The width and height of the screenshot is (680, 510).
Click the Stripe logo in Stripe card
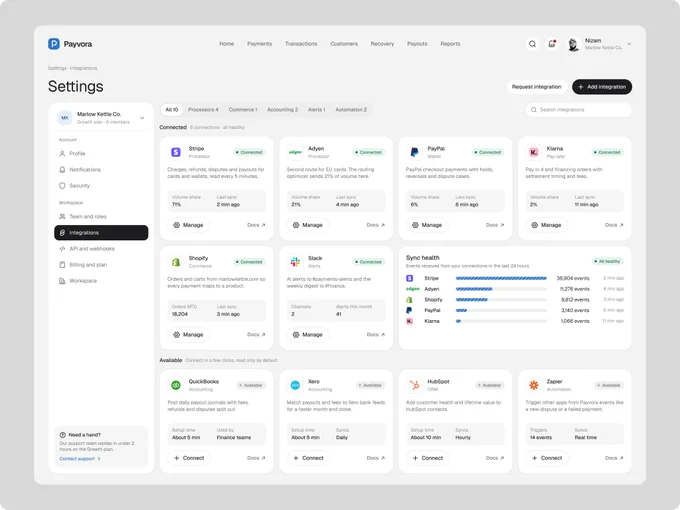[176, 152]
